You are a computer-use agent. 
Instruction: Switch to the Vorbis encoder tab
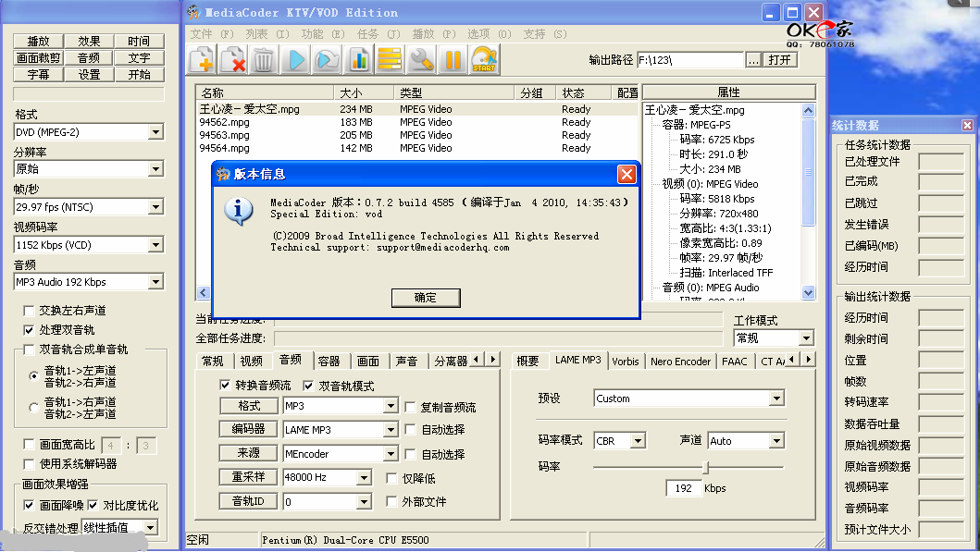click(x=626, y=361)
